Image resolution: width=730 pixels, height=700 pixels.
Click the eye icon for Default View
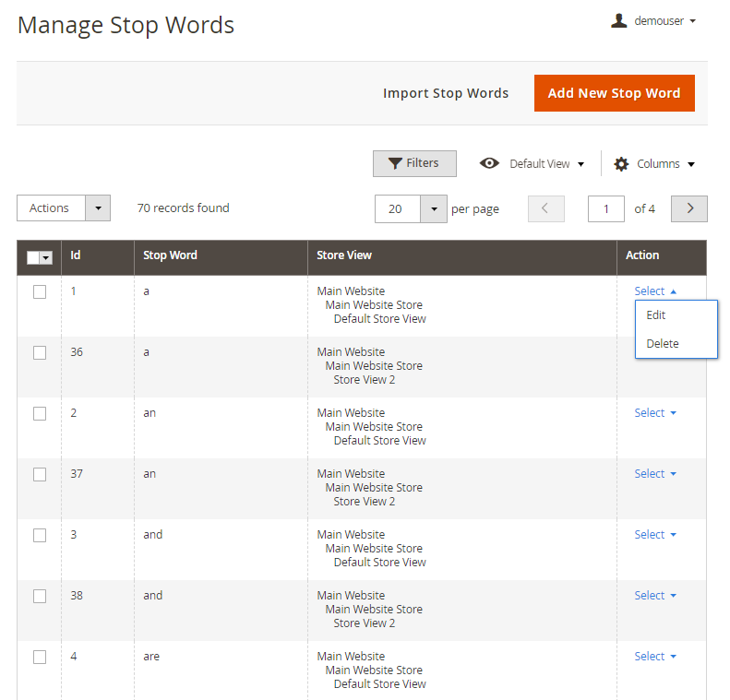pyautogui.click(x=489, y=163)
